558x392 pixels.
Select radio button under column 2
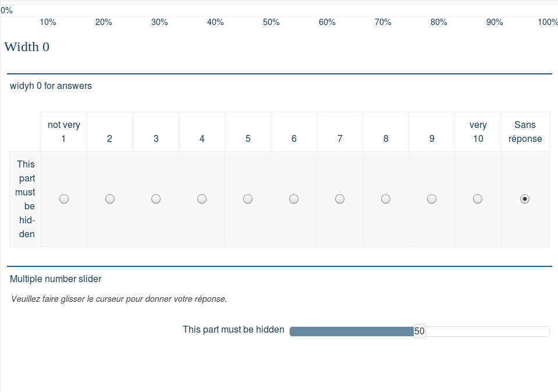(110, 199)
